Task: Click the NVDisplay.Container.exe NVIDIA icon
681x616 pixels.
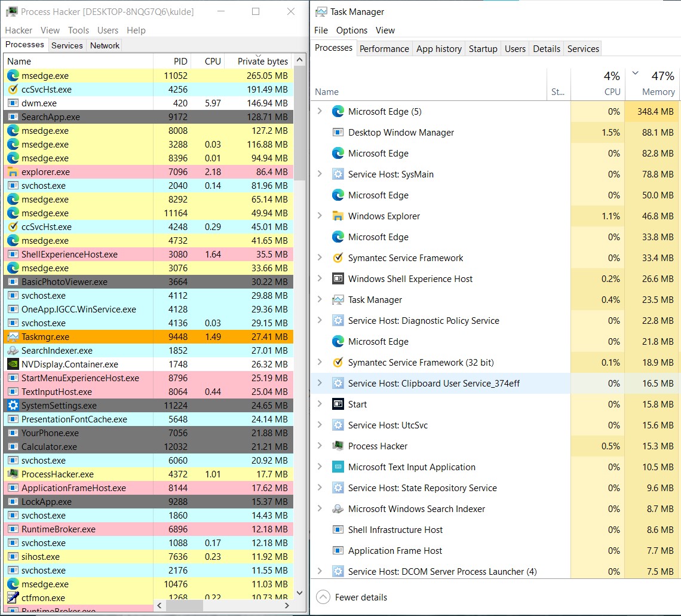Action: point(13,364)
